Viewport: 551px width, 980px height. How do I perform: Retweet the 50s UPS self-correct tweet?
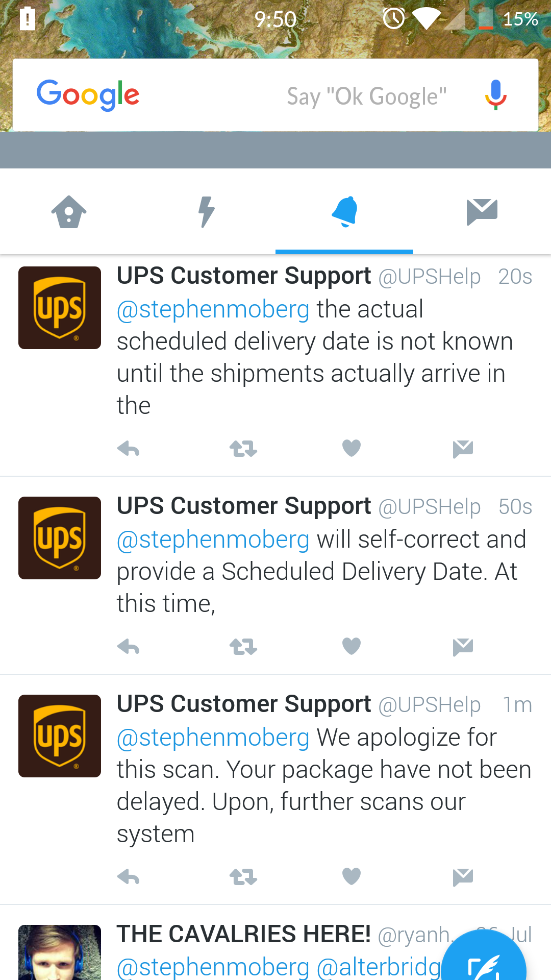(x=243, y=647)
